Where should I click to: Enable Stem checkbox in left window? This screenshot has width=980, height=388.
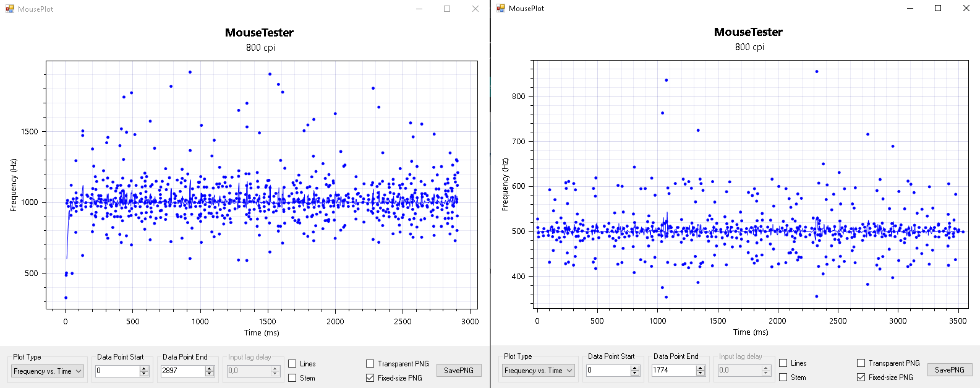tap(292, 378)
